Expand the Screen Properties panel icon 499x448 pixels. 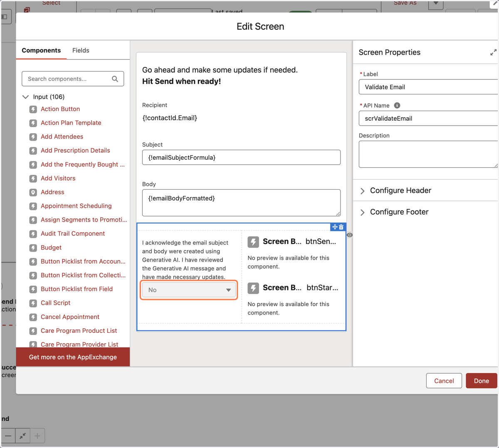tap(493, 52)
